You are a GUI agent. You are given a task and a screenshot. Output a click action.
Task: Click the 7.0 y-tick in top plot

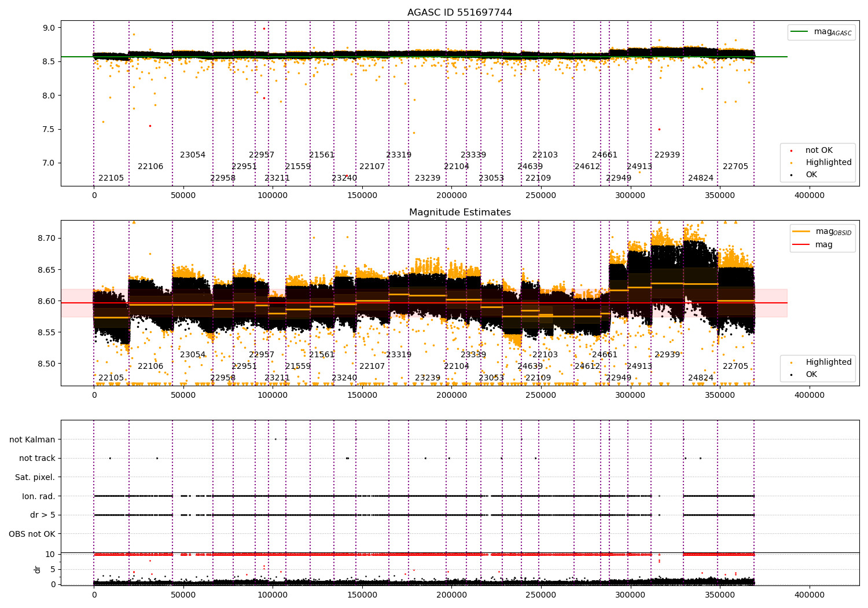[48, 163]
